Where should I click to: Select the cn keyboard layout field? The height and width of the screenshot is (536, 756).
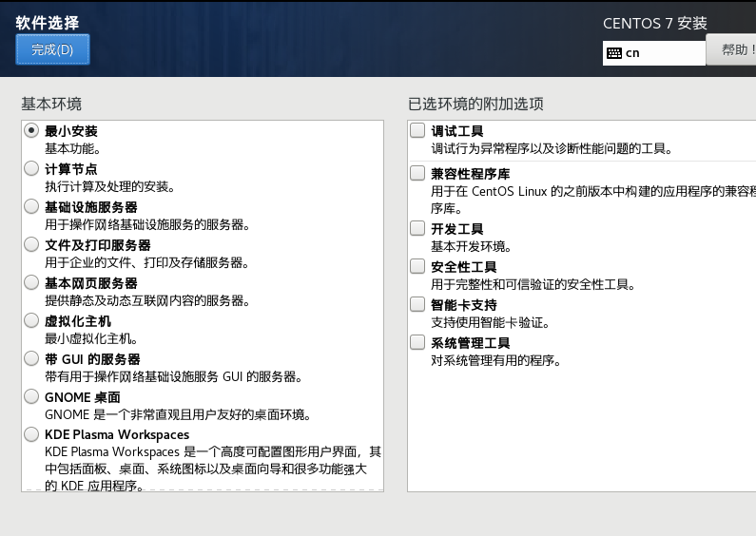point(654,53)
